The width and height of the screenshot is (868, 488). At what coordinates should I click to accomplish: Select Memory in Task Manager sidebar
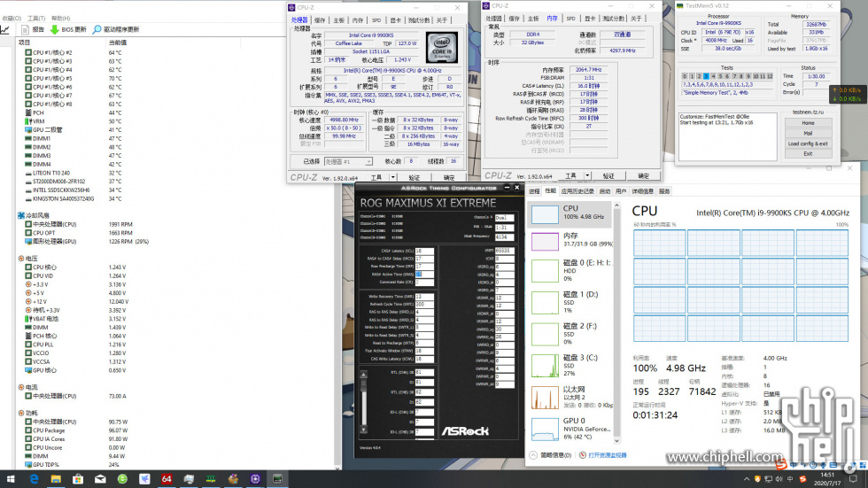(571, 240)
